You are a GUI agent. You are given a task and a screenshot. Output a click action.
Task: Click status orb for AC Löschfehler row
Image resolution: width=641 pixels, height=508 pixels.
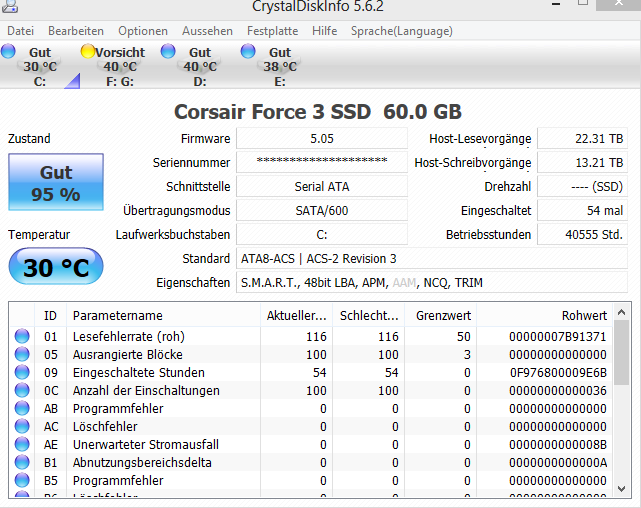pos(22,426)
